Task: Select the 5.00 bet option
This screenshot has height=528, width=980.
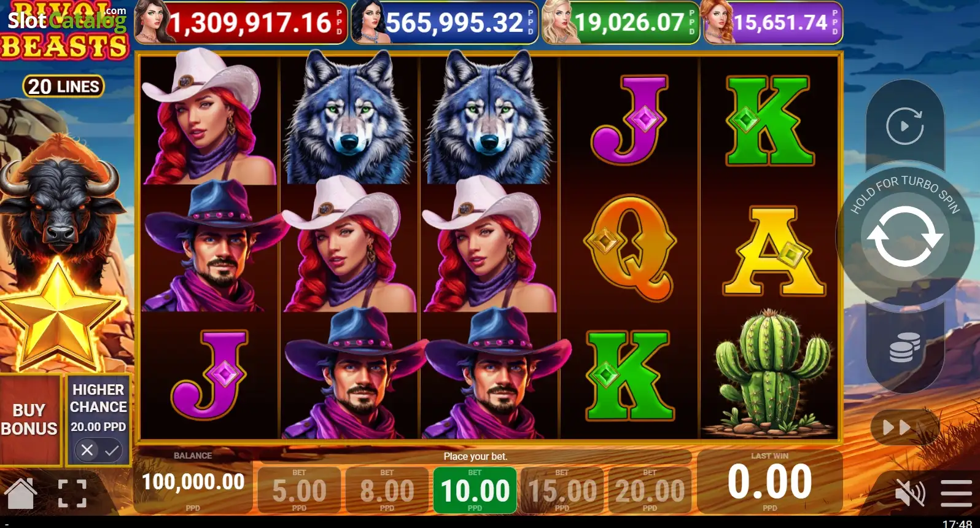Action: (x=299, y=490)
